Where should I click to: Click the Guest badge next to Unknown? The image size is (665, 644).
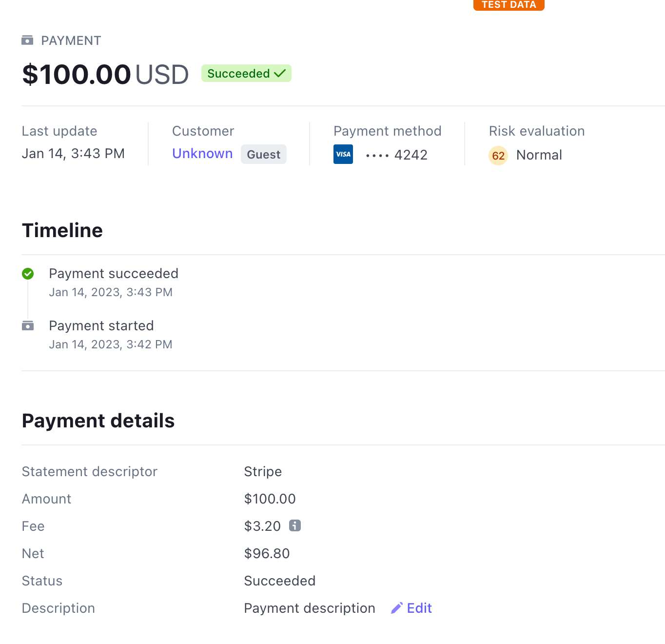[263, 154]
